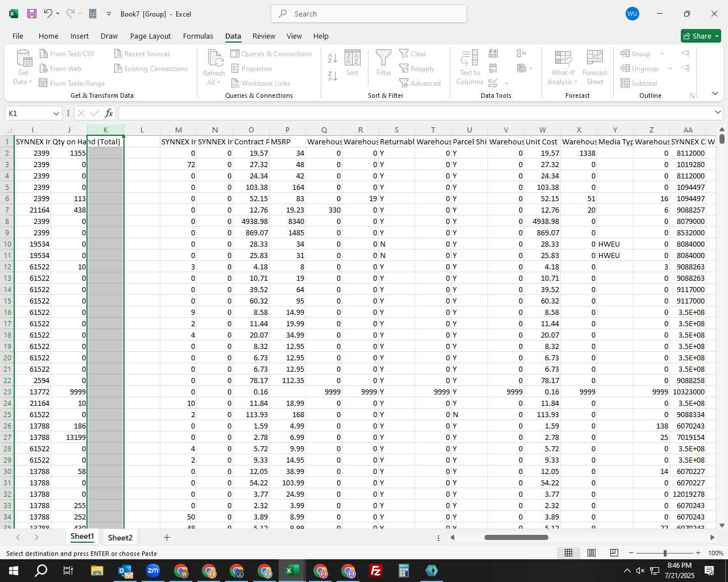Select the Sheet2 worksheet tab
Screen dimensions: 728x582
click(120, 538)
